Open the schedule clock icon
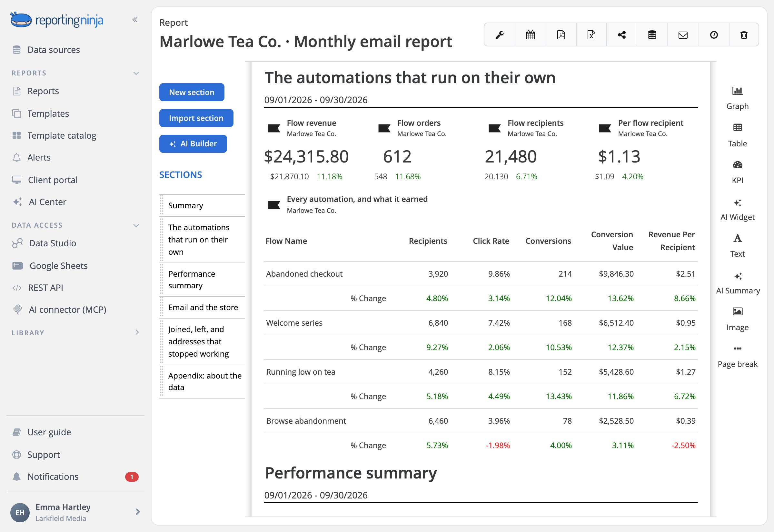774x532 pixels. click(714, 35)
